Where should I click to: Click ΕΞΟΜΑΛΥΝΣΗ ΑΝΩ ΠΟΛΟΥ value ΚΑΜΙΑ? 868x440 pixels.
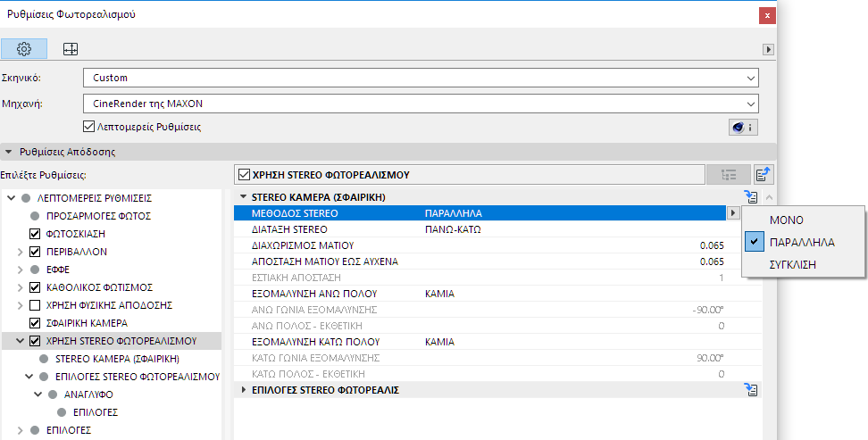tap(439, 294)
